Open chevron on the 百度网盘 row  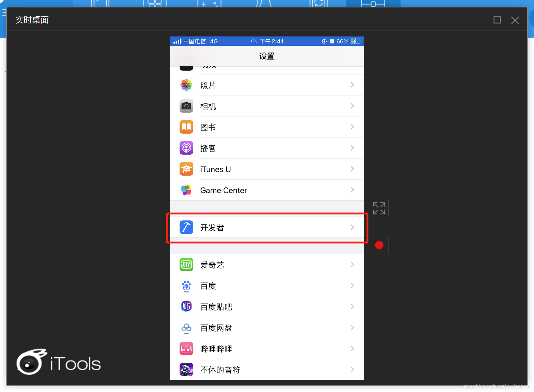pyautogui.click(x=352, y=328)
